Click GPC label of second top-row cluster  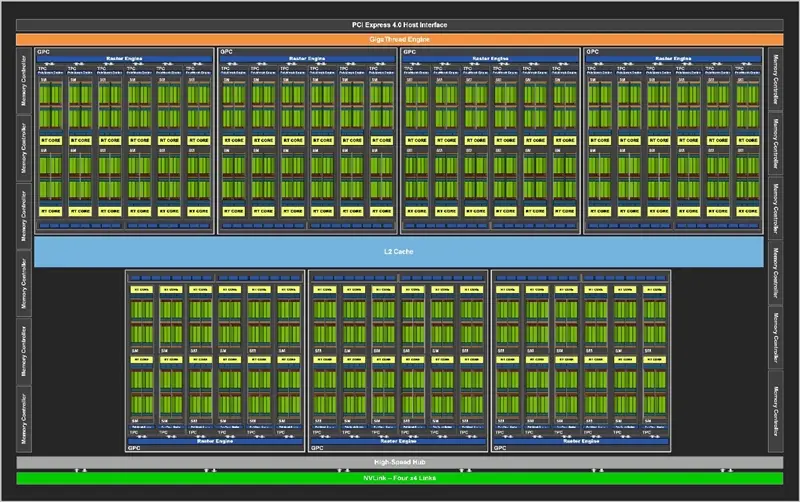pos(226,52)
